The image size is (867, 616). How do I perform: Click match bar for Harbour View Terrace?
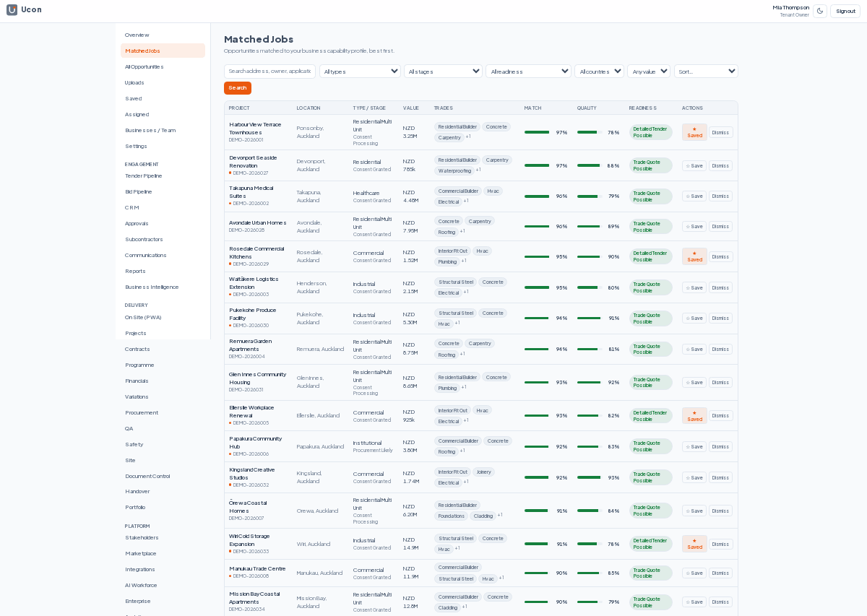pos(537,132)
